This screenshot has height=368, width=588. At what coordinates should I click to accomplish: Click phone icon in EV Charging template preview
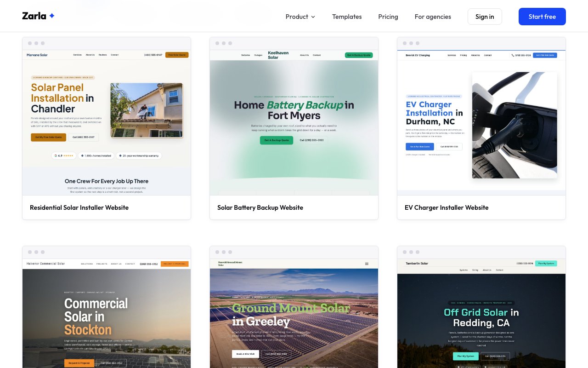tap(513, 55)
